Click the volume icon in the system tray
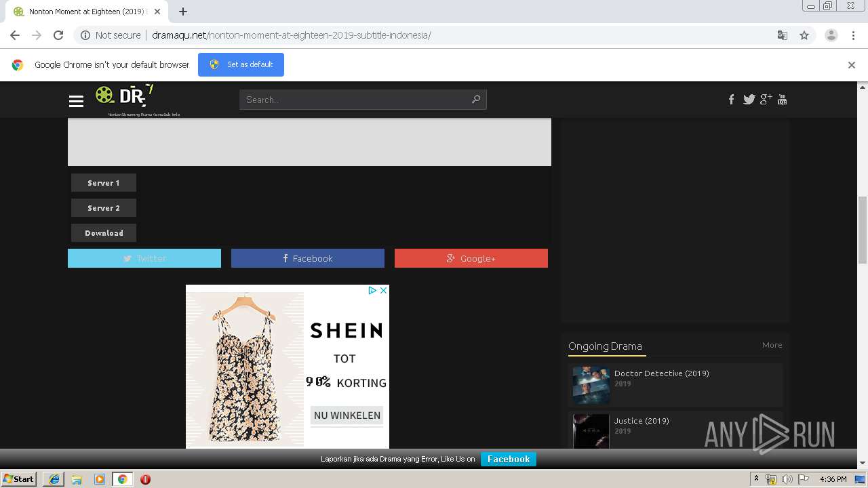868x488 pixels. point(787,479)
